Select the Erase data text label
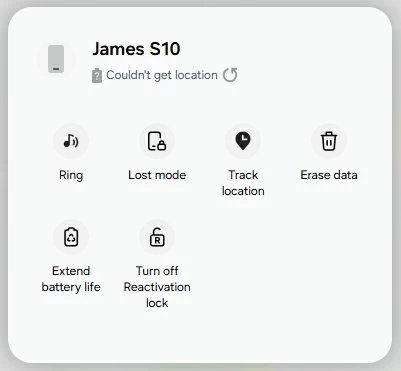 [329, 175]
